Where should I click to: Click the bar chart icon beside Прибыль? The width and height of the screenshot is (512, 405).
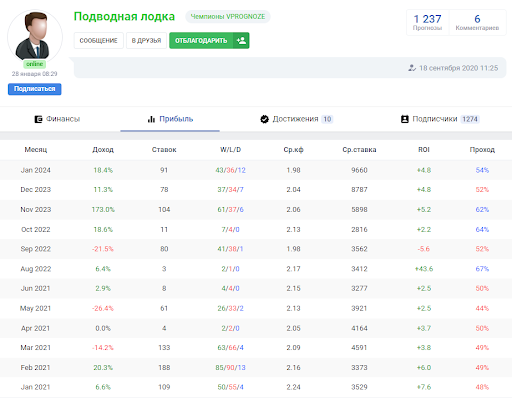tap(151, 119)
